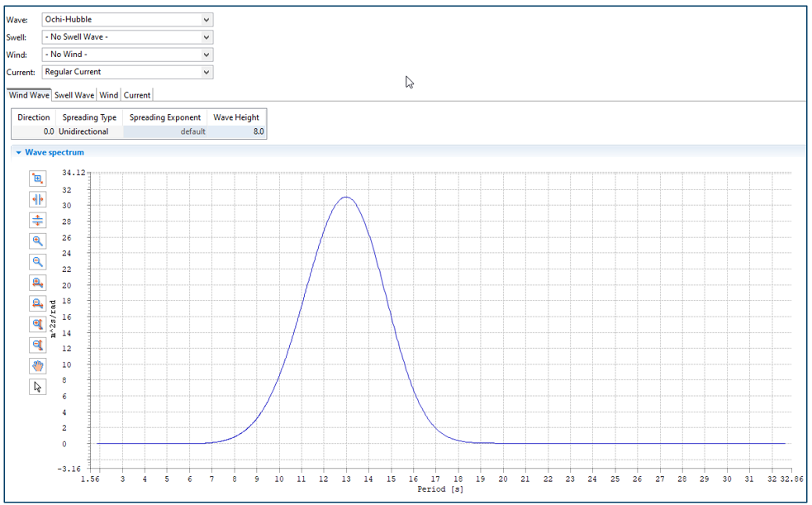Click the zoom-to-fit icon in chart toolbar
812x505 pixels.
(37, 179)
